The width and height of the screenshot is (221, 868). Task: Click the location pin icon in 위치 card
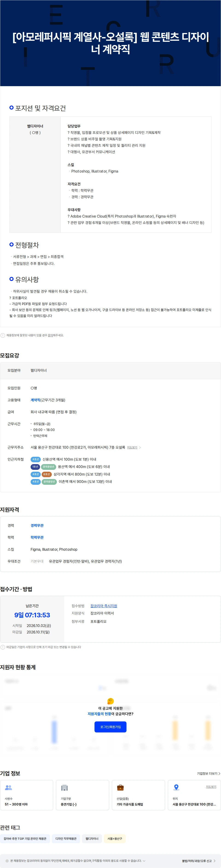point(176,787)
